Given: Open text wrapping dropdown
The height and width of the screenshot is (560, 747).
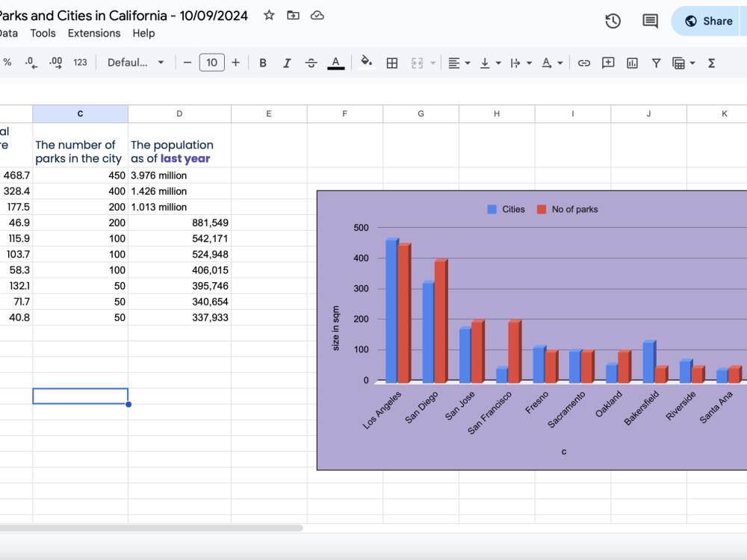Looking at the screenshot, I should (521, 63).
